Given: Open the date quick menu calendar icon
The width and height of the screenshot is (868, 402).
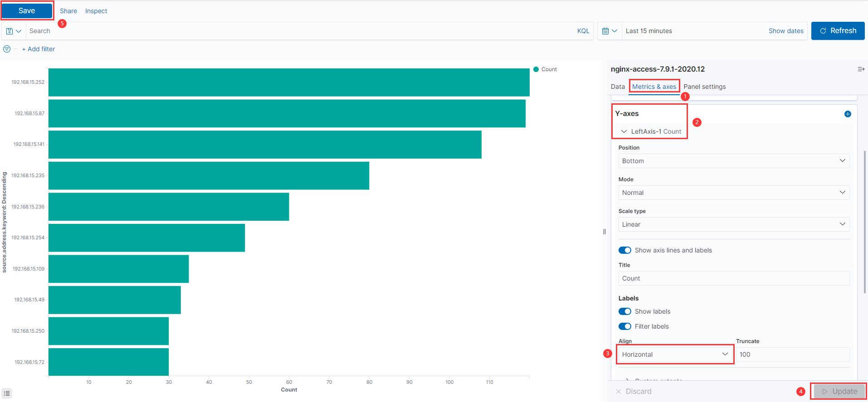Looking at the screenshot, I should tap(610, 31).
